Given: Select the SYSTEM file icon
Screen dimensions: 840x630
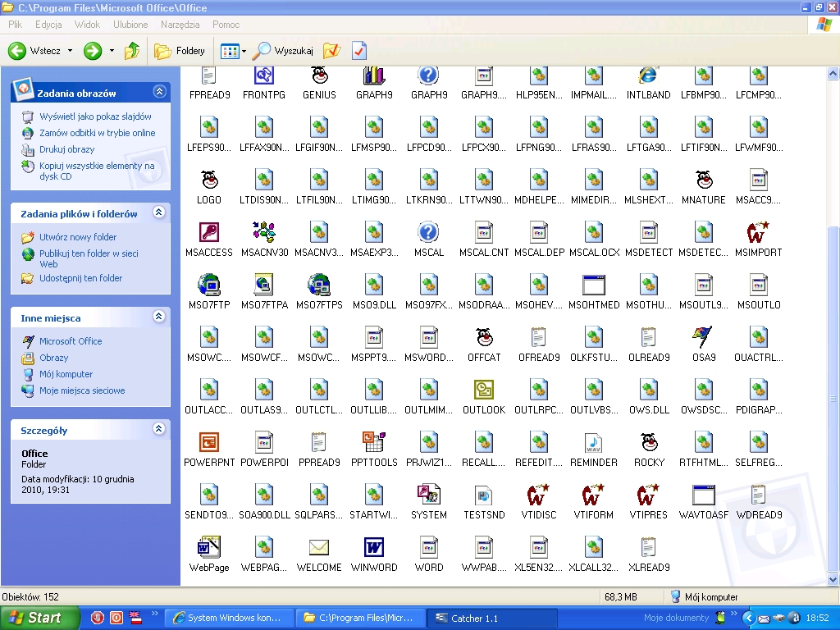Looking at the screenshot, I should pos(428,495).
